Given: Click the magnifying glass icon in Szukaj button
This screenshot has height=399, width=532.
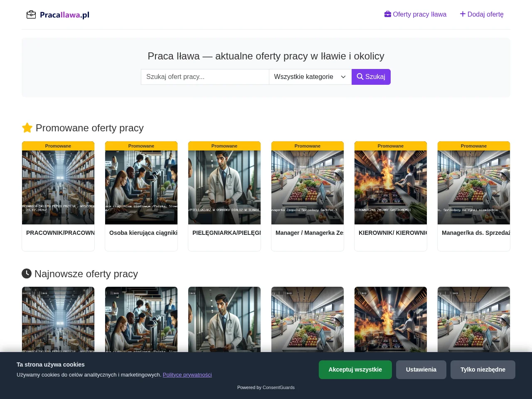Looking at the screenshot, I should click(x=360, y=76).
